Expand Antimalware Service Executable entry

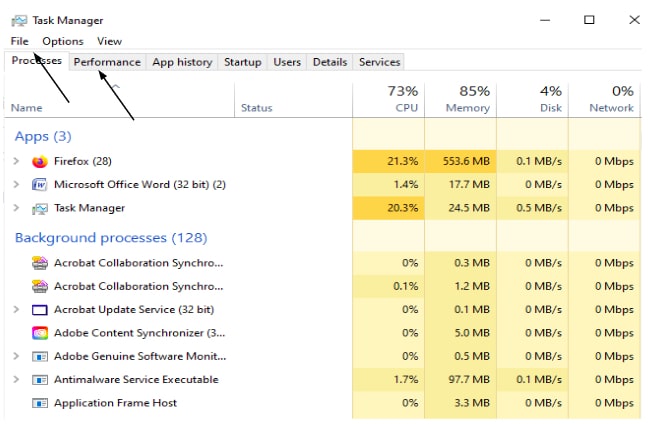click(x=16, y=379)
